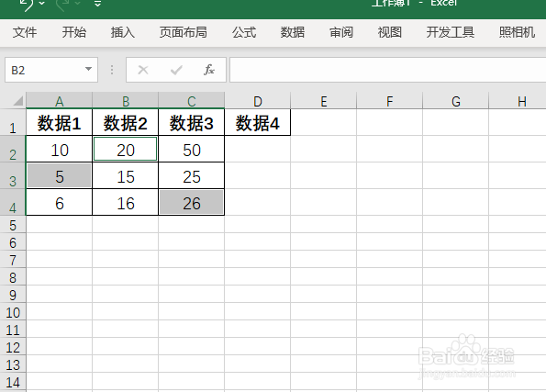Select cell containing 数据3
The width and height of the screenshot is (546, 392).
pyautogui.click(x=191, y=123)
